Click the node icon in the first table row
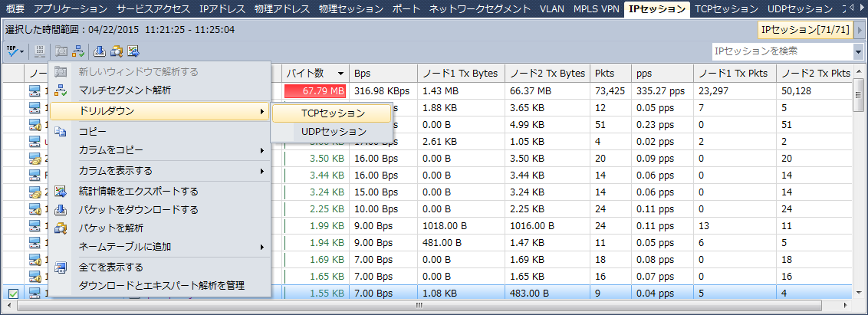The height and width of the screenshot is (315, 868). point(35,90)
